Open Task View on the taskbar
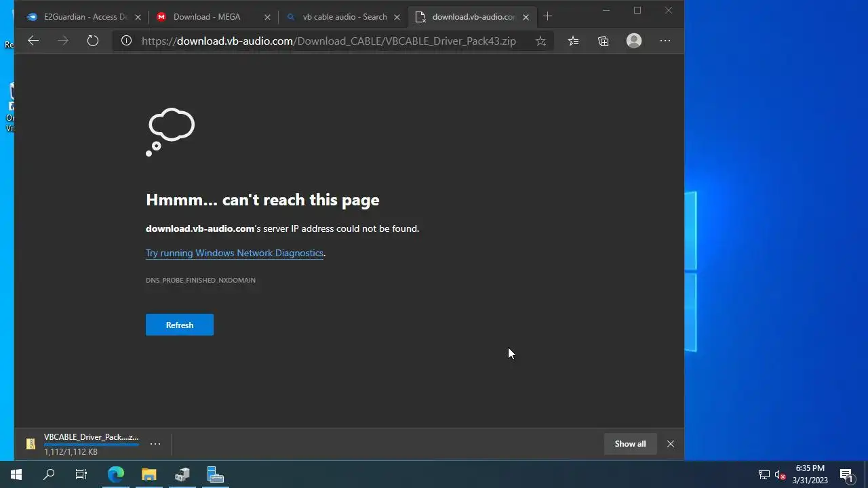The image size is (868, 488). 81,474
